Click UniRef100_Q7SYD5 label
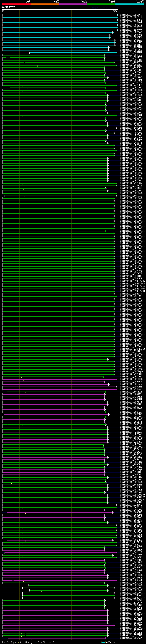146x644 pixels. (131, 100)
